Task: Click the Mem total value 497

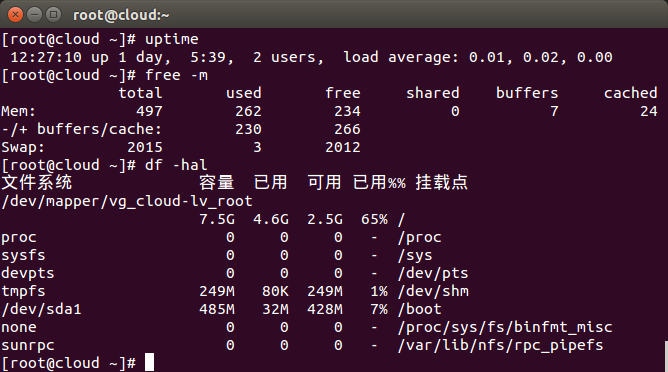Action: click(150, 111)
